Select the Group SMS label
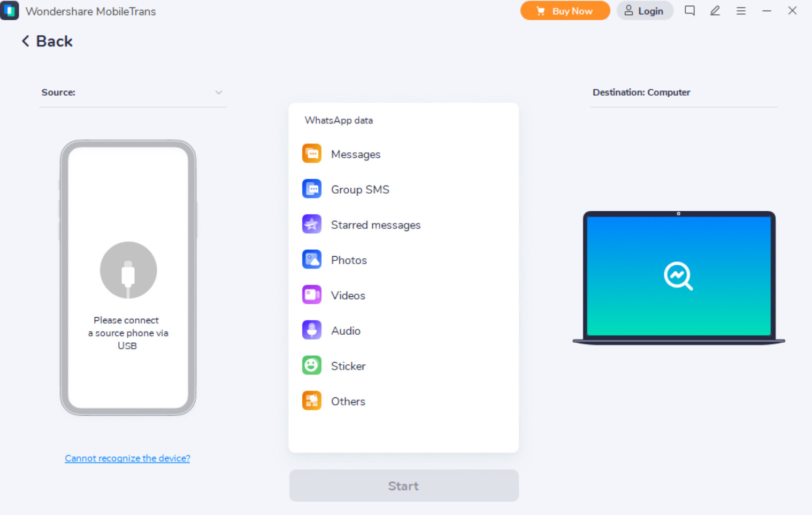Viewport: 812px width, 515px height. [360, 190]
